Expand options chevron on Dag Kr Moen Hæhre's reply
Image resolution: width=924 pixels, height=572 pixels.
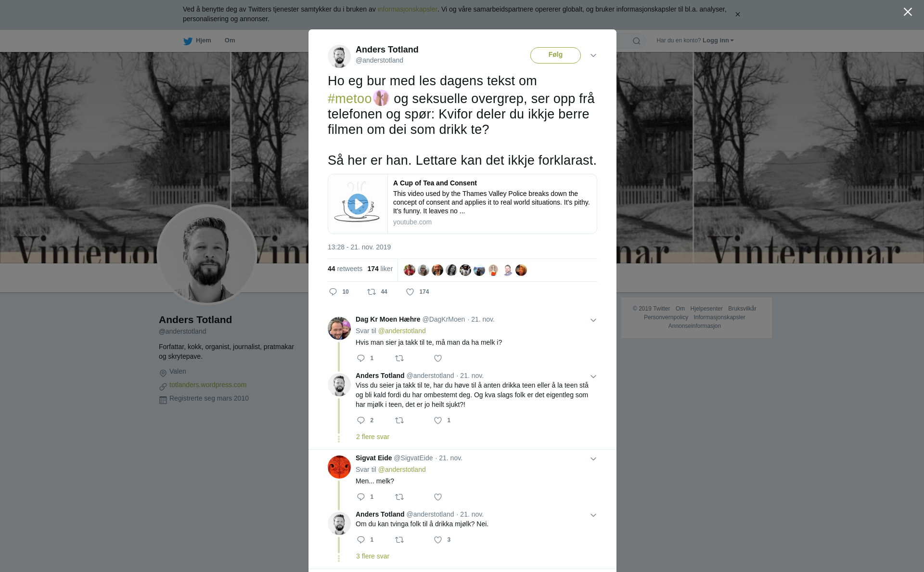(593, 320)
